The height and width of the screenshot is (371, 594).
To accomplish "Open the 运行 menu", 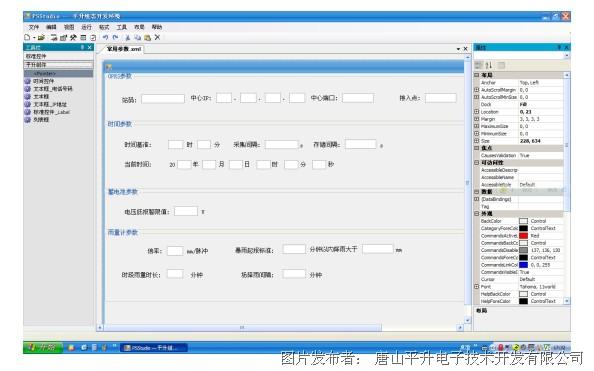I will (x=86, y=27).
